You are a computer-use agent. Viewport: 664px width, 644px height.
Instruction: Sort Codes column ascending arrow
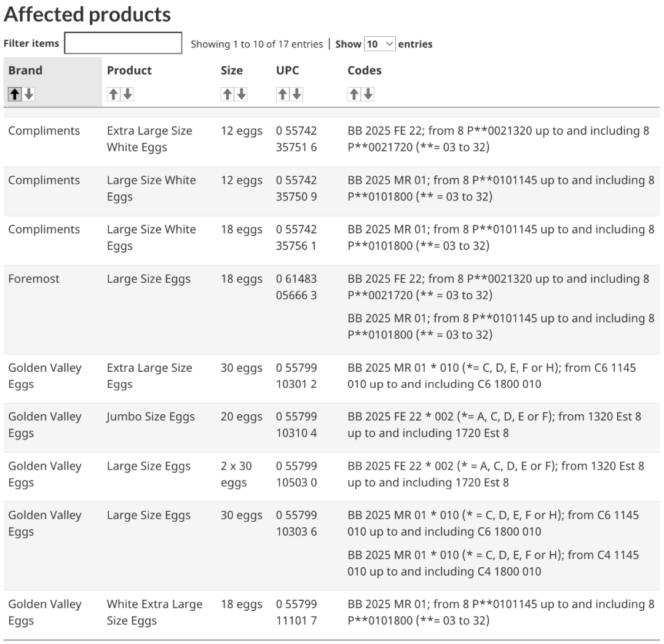click(x=354, y=94)
